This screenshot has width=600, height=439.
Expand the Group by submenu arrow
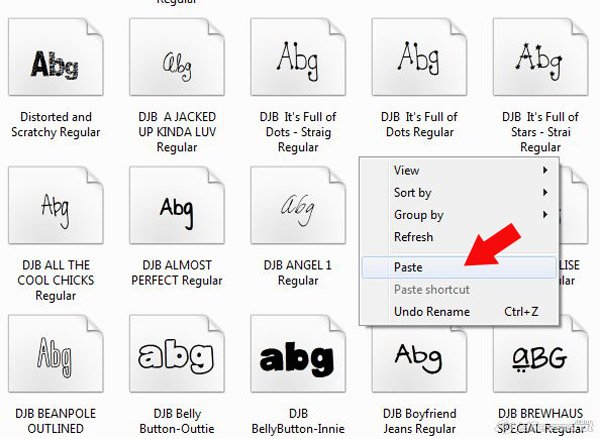point(545,214)
